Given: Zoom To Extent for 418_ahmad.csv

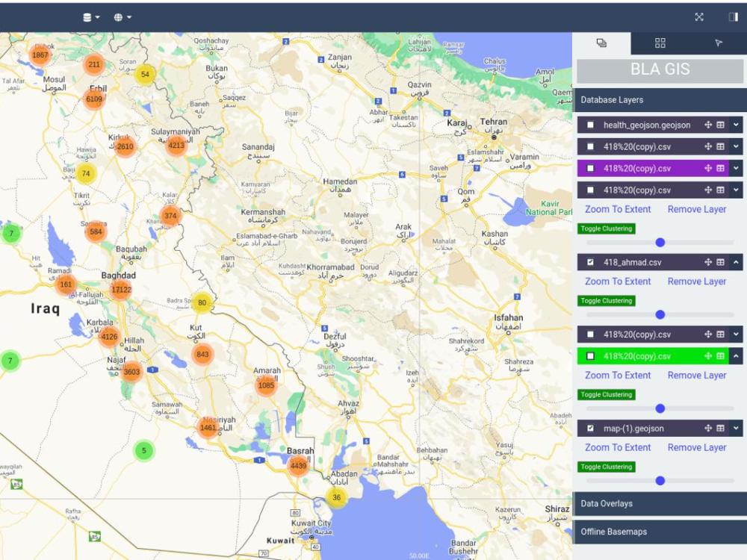Looking at the screenshot, I should [618, 281].
